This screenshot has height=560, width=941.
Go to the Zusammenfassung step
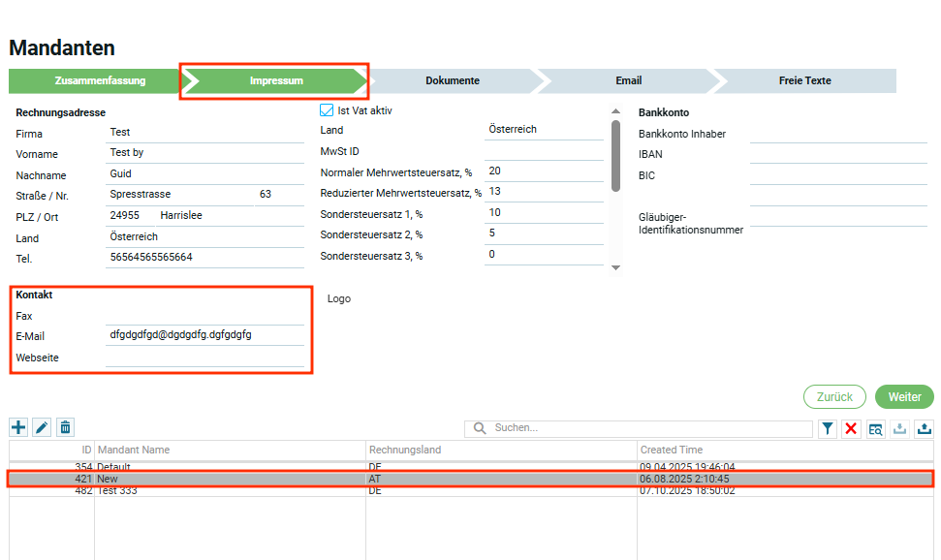point(99,81)
